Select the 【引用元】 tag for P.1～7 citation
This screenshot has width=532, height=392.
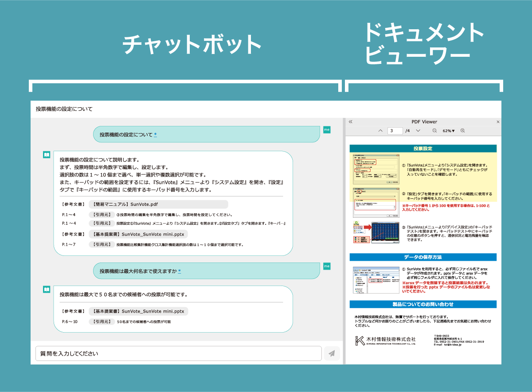pyautogui.click(x=101, y=244)
